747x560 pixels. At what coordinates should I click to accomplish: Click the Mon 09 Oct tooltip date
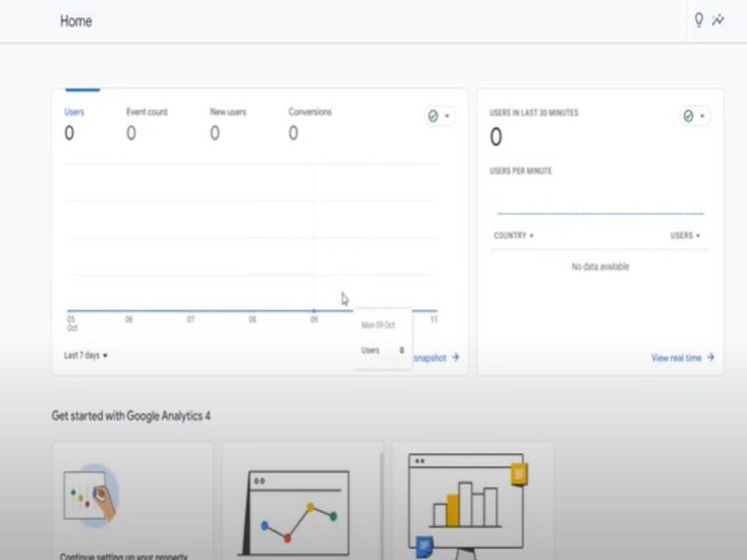(x=378, y=326)
